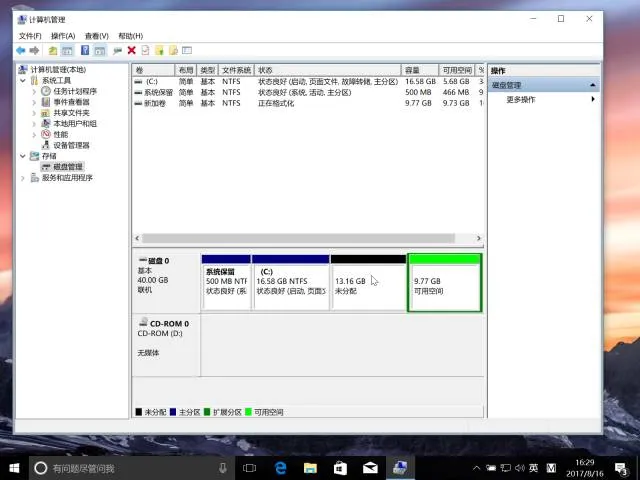This screenshot has height=480, width=640.
Task: Click the 磁盘 0 disk label
Action: 158,261
